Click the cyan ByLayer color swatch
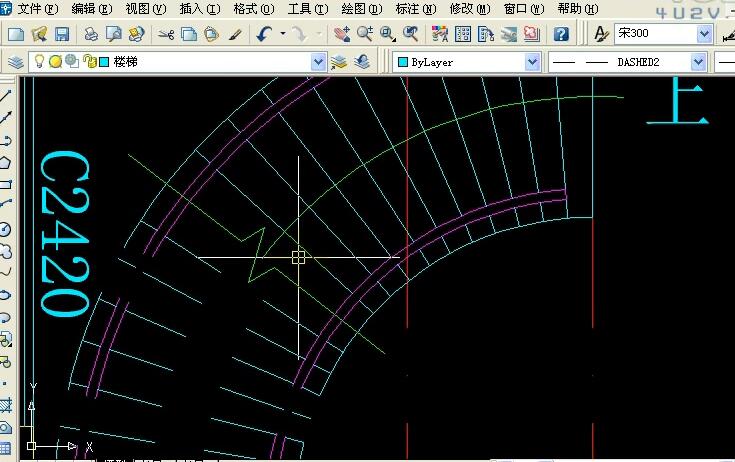The image size is (735, 462). (403, 62)
